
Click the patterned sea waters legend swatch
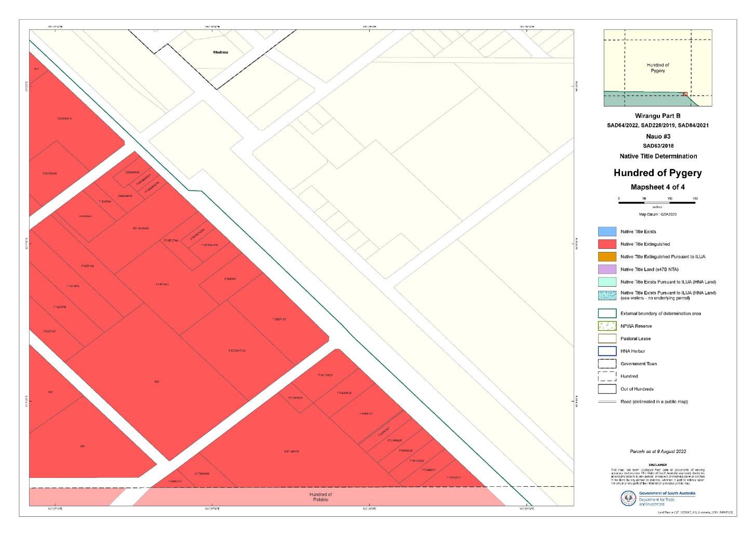click(607, 295)
